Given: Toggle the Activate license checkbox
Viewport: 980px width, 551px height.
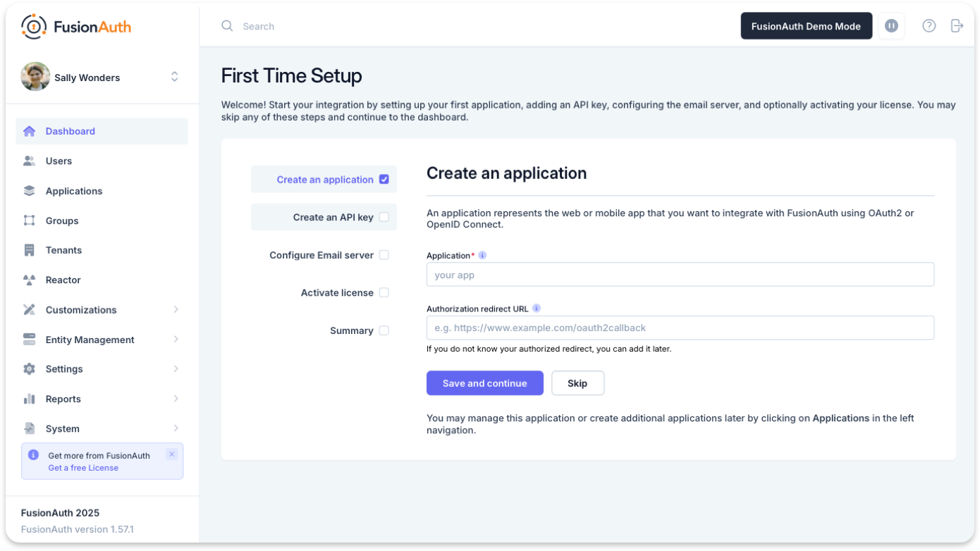Looking at the screenshot, I should [384, 292].
